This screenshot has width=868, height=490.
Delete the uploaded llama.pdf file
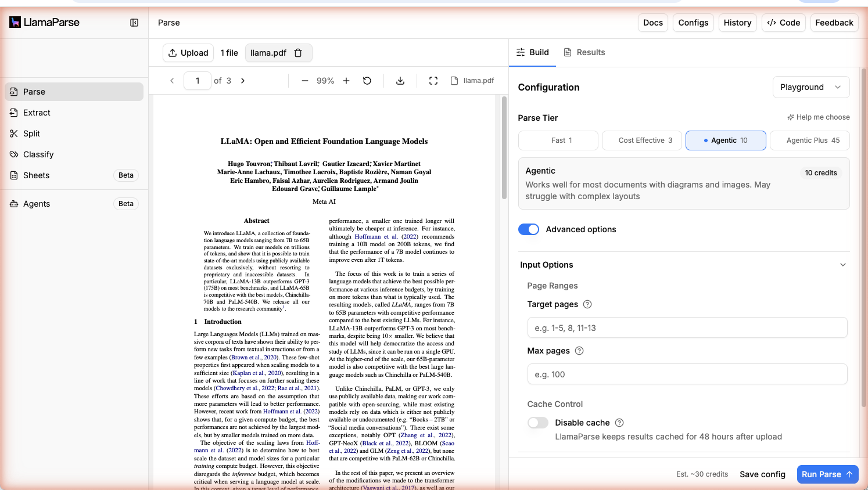click(298, 52)
